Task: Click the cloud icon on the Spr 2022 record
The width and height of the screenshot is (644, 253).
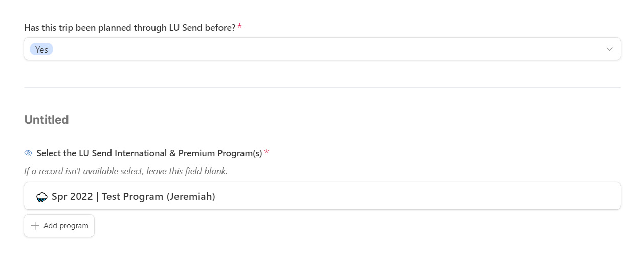Action: click(x=42, y=197)
